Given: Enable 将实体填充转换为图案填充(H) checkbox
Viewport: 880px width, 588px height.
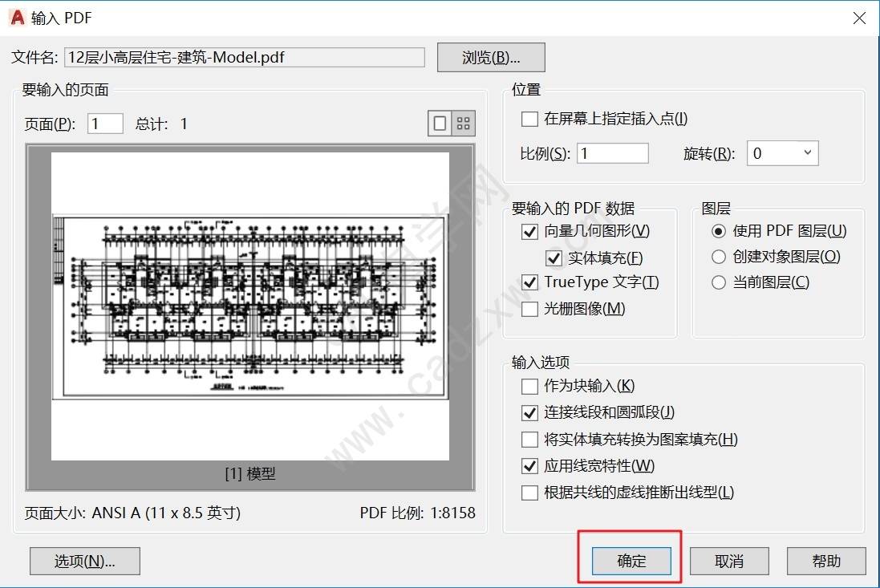Looking at the screenshot, I should 529,440.
